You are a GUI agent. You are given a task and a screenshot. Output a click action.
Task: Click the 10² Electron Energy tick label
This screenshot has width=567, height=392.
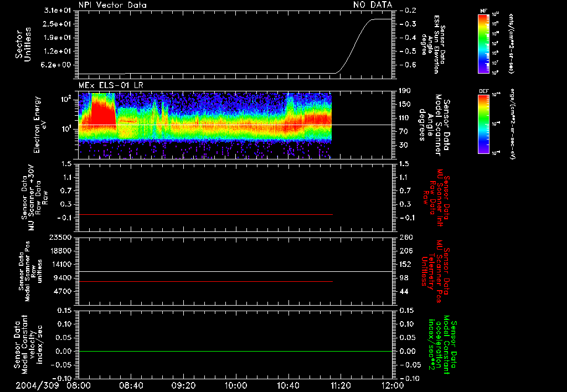tap(65, 99)
